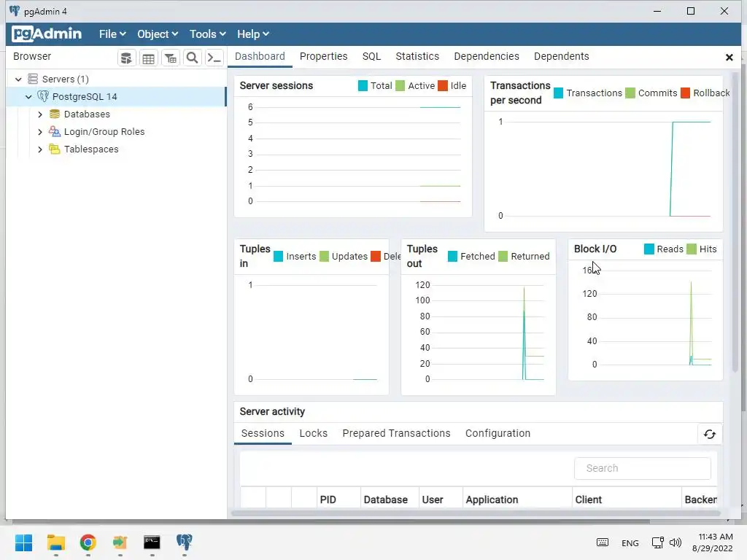Screen dimensions: 747x560
Task: Click the arrow-folder taskbar app icon
Action: click(120, 542)
